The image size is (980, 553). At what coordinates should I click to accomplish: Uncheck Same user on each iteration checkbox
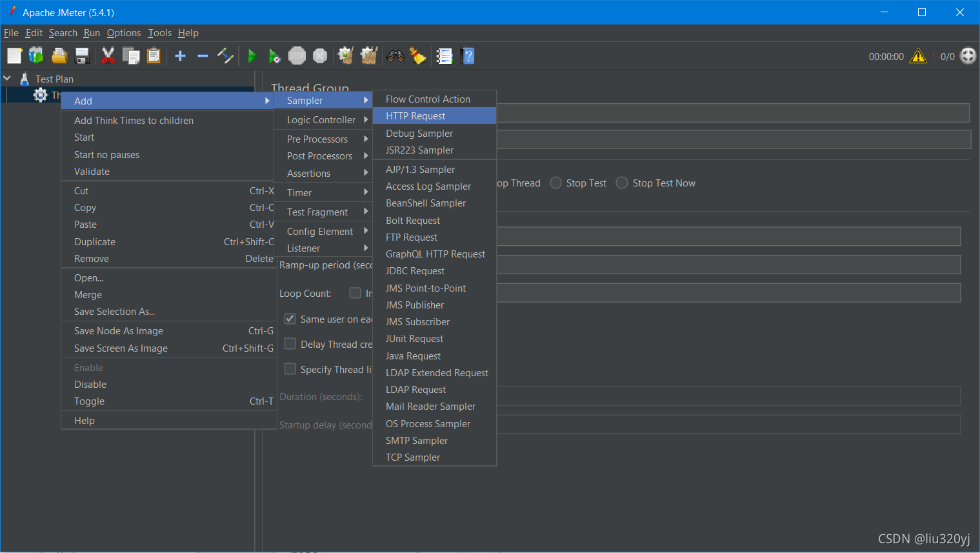(290, 319)
